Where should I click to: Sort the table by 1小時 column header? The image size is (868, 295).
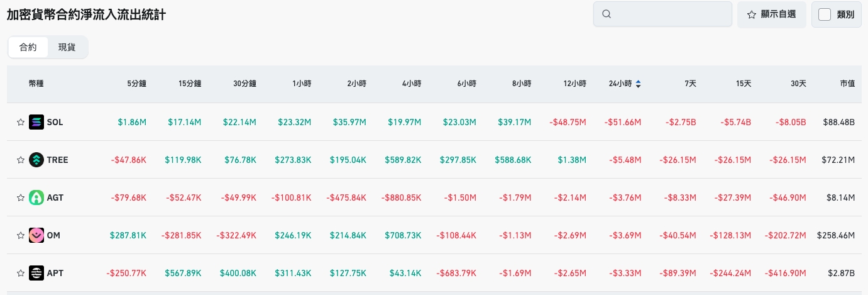tap(302, 83)
